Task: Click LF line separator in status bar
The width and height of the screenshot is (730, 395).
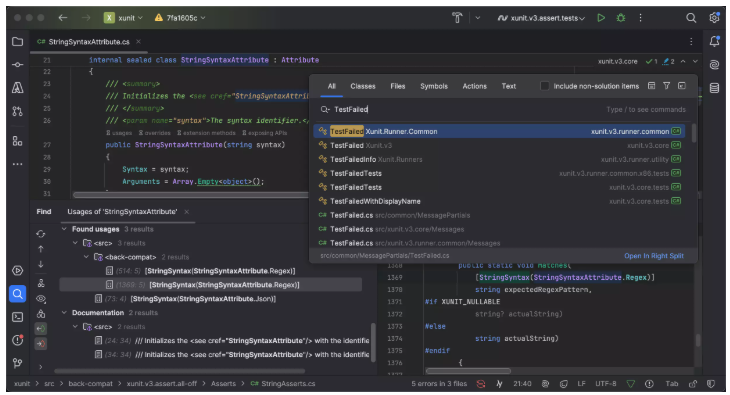Action: coord(581,384)
